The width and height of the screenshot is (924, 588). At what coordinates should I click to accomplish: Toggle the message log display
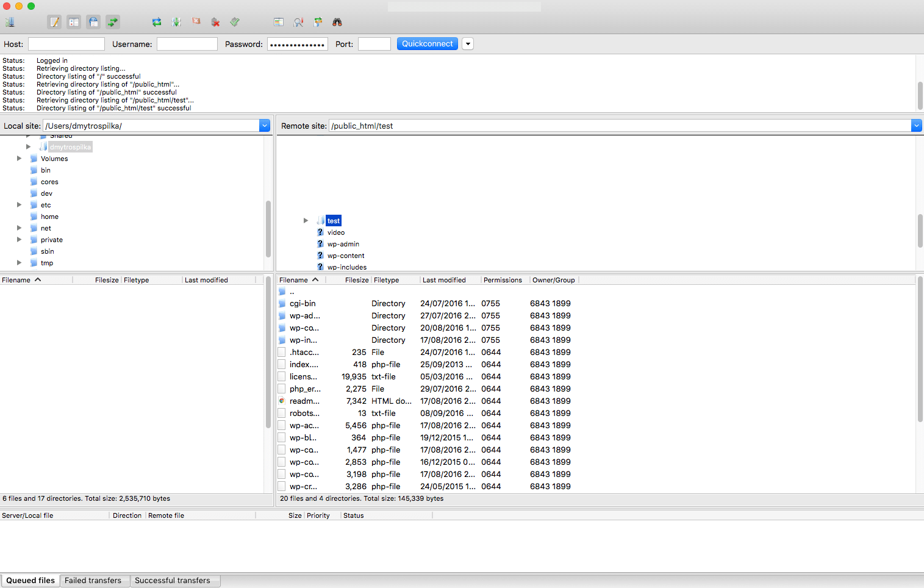point(55,22)
